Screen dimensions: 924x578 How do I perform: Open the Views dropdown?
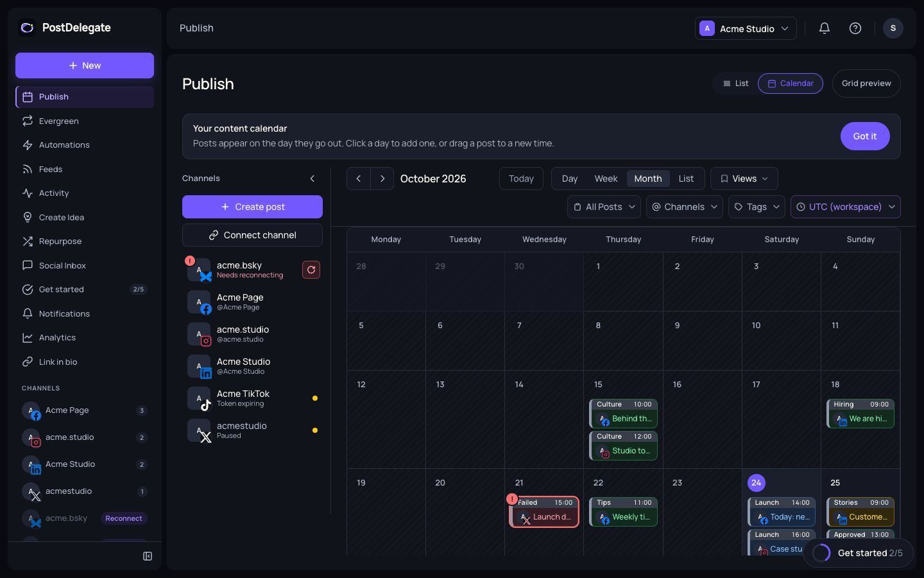744,179
